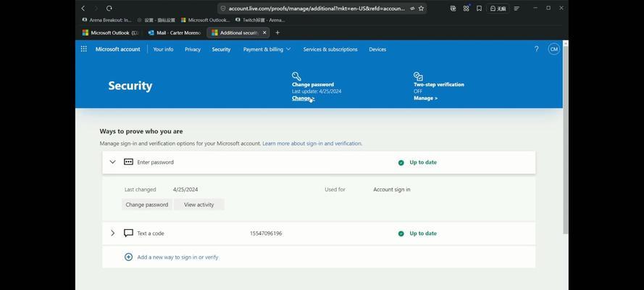Open the Microsoft Outlook bookmark
The image size is (644, 290).
[x=206, y=20]
